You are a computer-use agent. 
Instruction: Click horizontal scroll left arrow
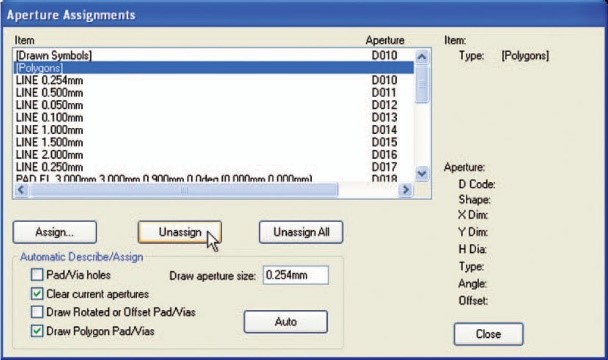point(21,190)
